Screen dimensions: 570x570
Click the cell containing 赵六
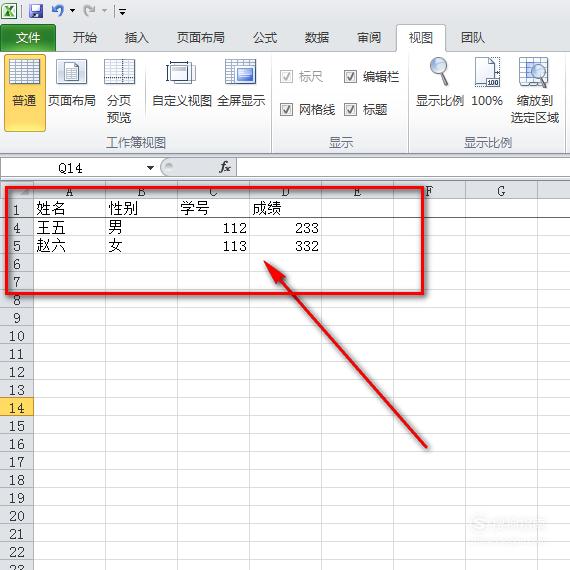[69, 245]
